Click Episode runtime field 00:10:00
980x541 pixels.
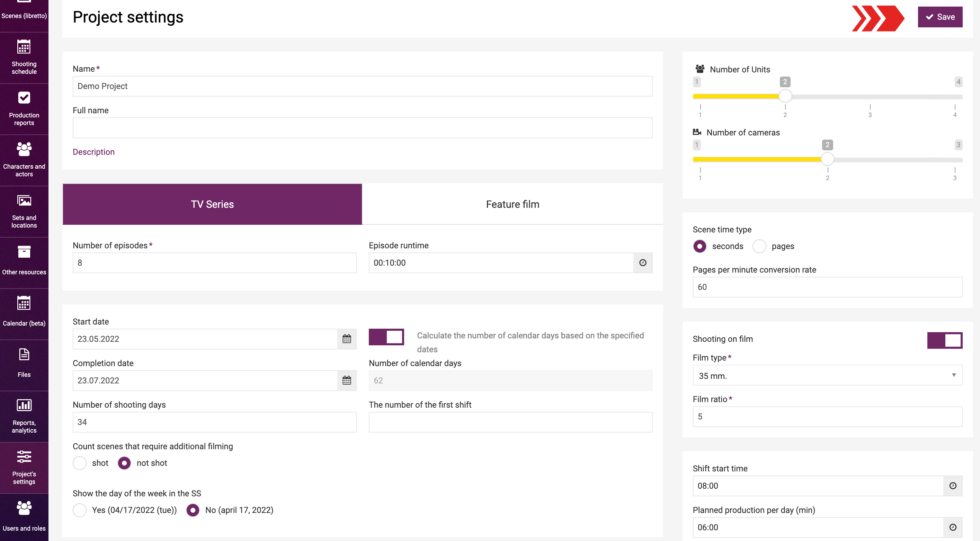501,263
